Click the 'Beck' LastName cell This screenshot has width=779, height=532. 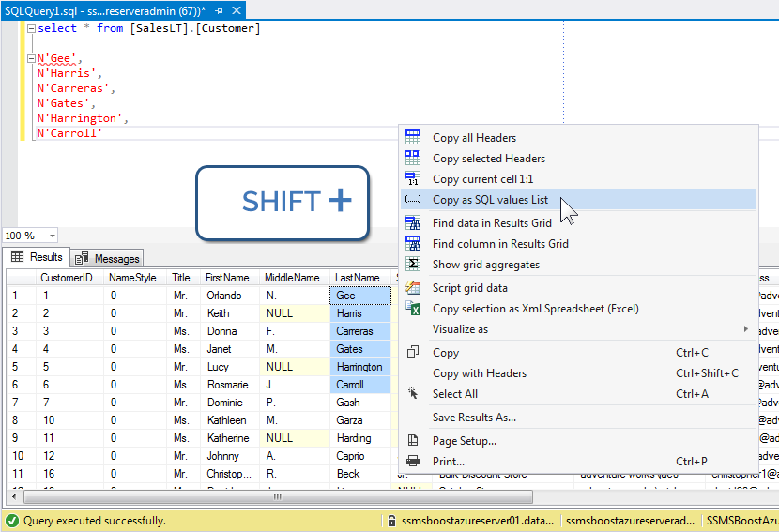click(x=360, y=474)
